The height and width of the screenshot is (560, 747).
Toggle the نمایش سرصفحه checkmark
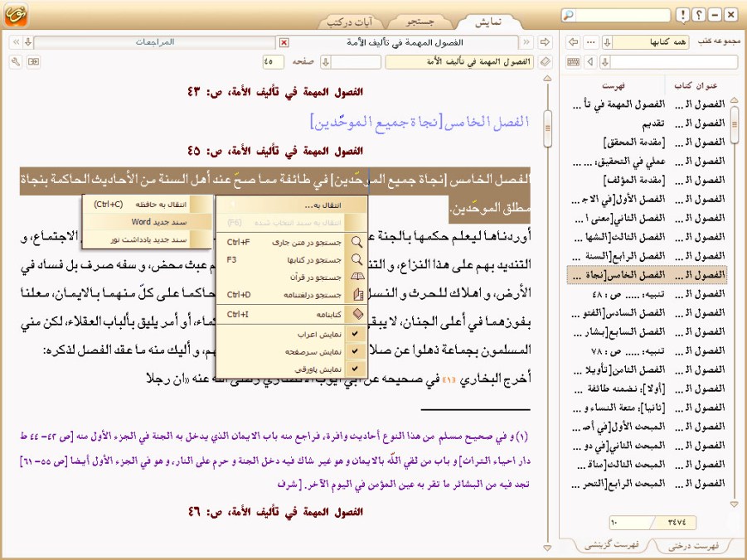click(355, 351)
